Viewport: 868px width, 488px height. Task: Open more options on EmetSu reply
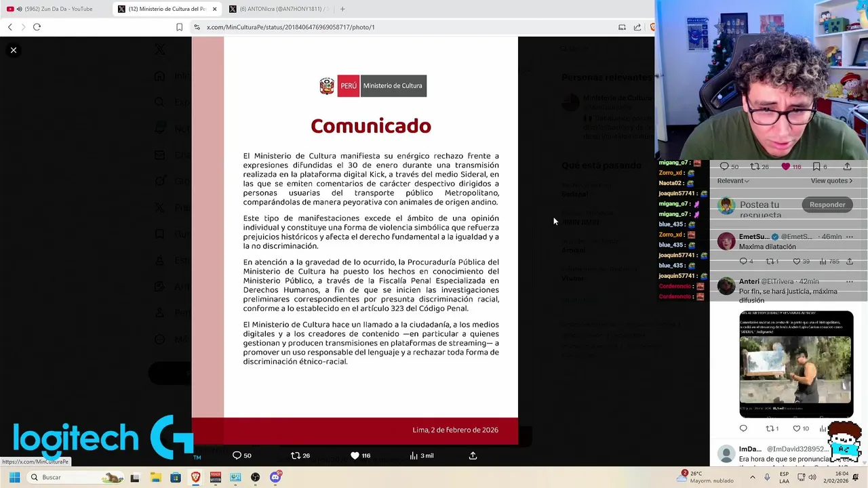click(x=849, y=237)
